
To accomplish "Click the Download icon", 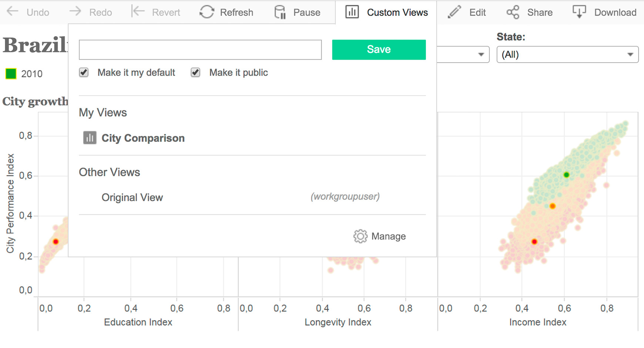I will (579, 12).
